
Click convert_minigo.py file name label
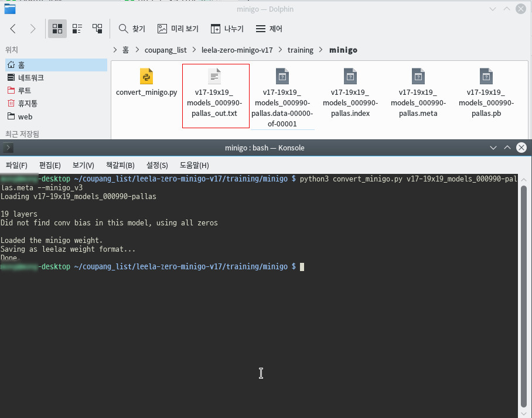[146, 92]
